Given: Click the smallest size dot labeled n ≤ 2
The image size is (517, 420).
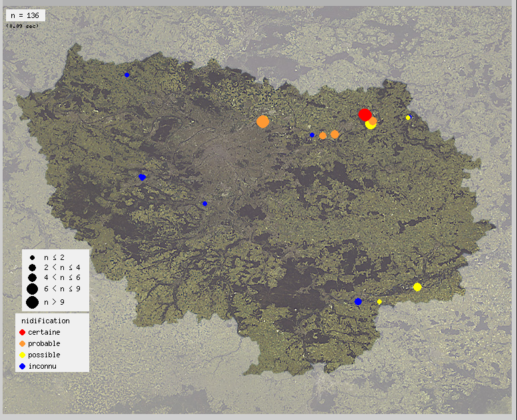Looking at the screenshot, I should tap(32, 257).
